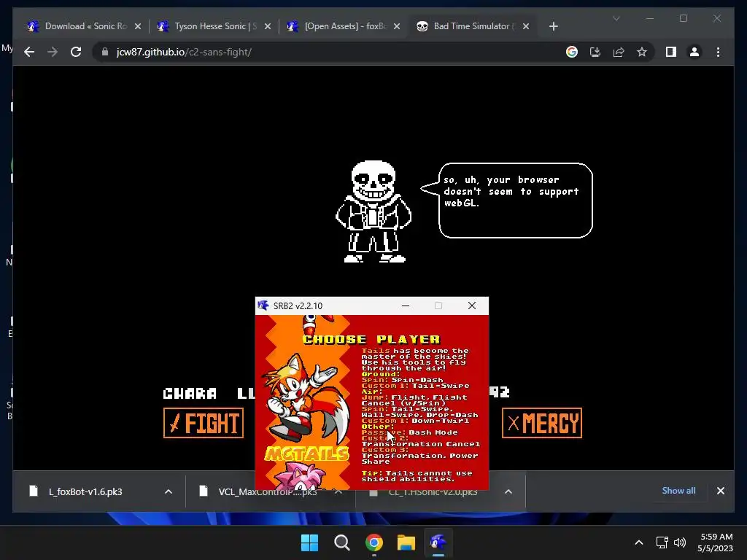Click the Sans character sprite
Viewport: 747px width, 560px height.
pyautogui.click(x=373, y=211)
